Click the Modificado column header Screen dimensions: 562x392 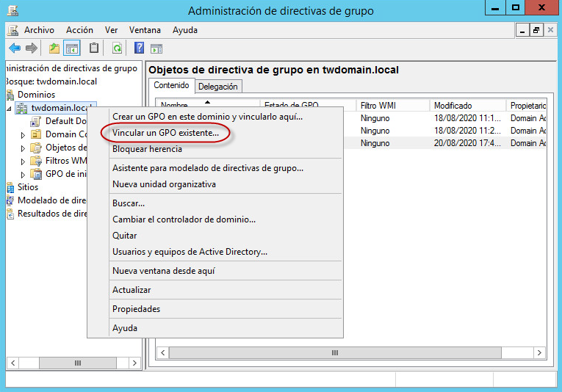(453, 106)
